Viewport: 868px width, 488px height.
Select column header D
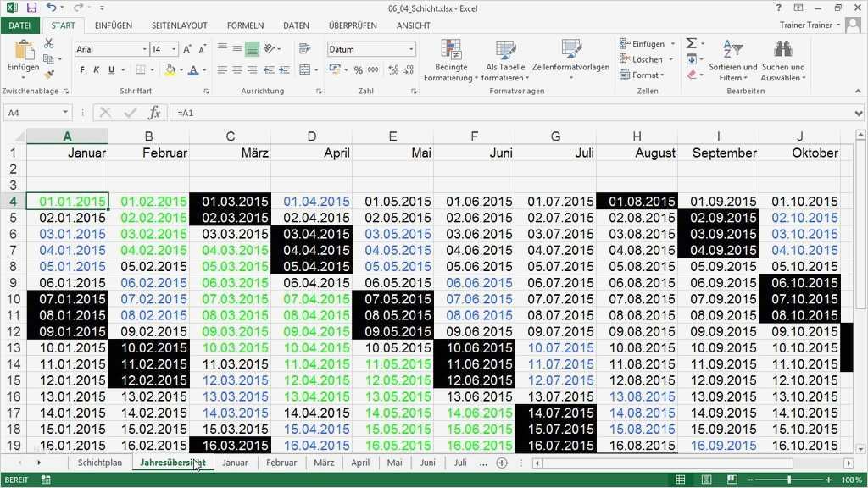click(x=312, y=136)
